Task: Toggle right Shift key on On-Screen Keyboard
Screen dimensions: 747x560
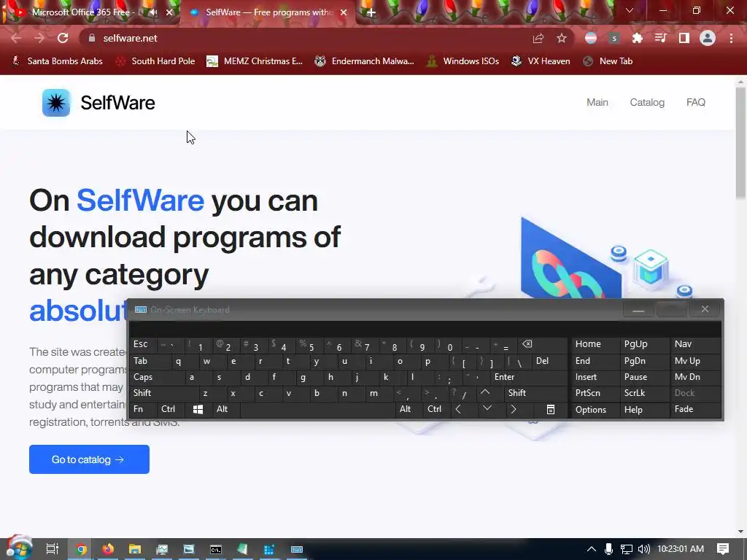Action: tap(535, 393)
